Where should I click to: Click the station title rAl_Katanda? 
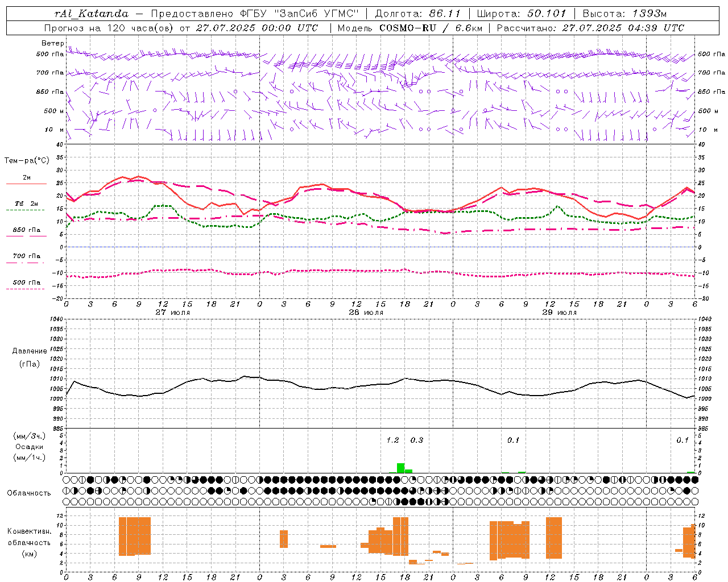coord(91,14)
